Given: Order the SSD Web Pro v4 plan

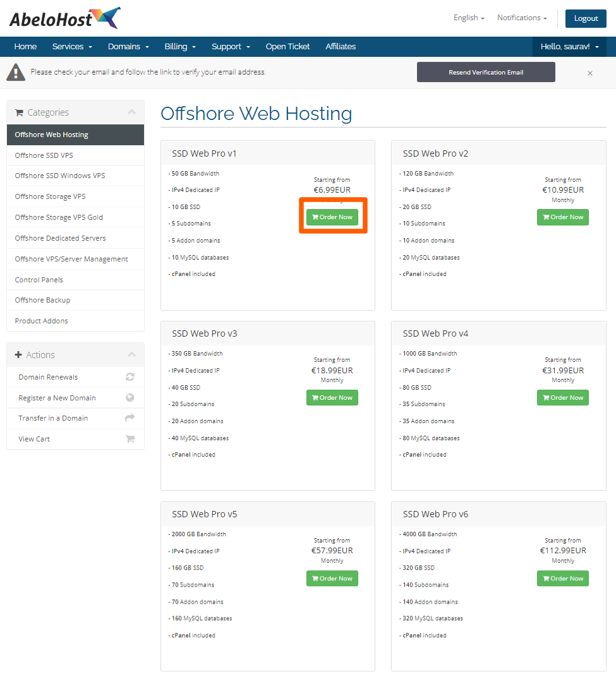Looking at the screenshot, I should (562, 397).
